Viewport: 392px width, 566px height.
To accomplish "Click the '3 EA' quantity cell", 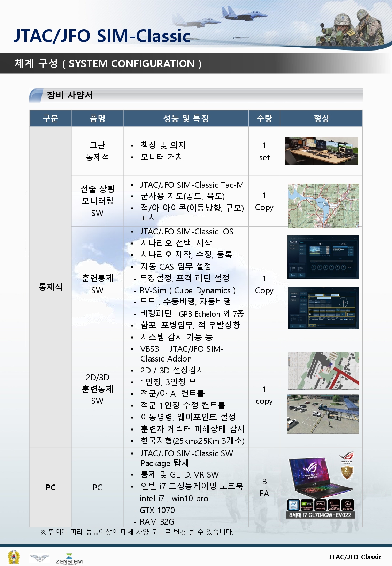I will click(264, 487).
